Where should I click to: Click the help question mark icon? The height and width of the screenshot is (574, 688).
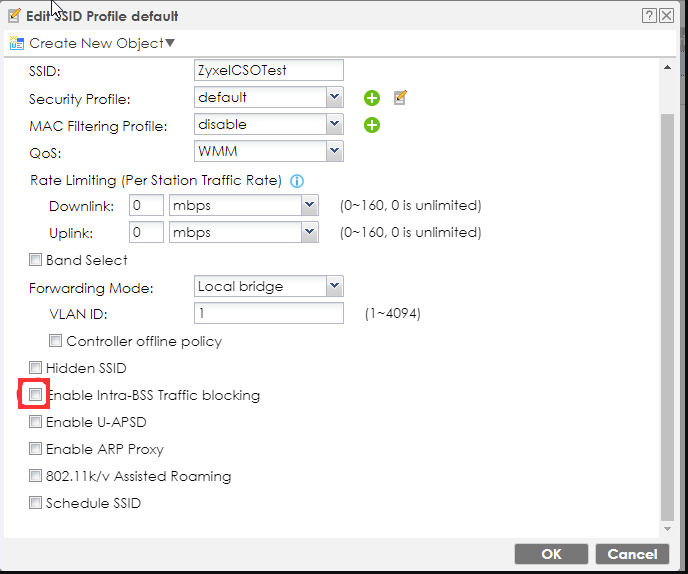pyautogui.click(x=651, y=14)
